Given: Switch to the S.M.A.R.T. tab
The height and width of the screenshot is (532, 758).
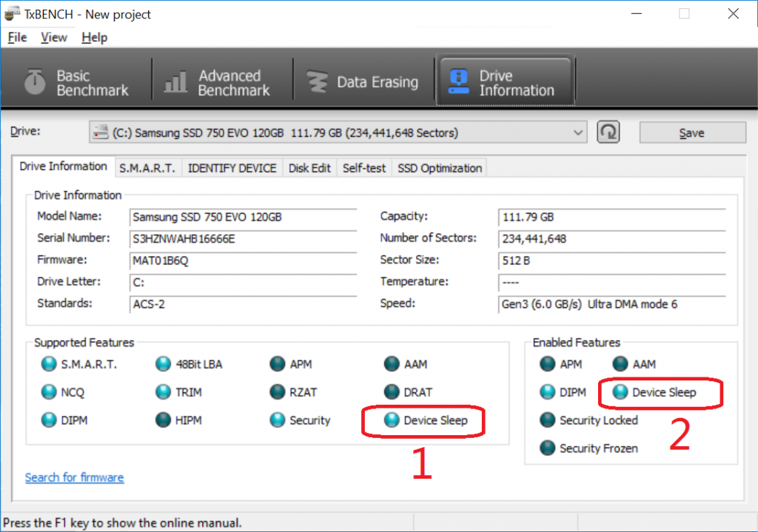Looking at the screenshot, I should (x=147, y=168).
